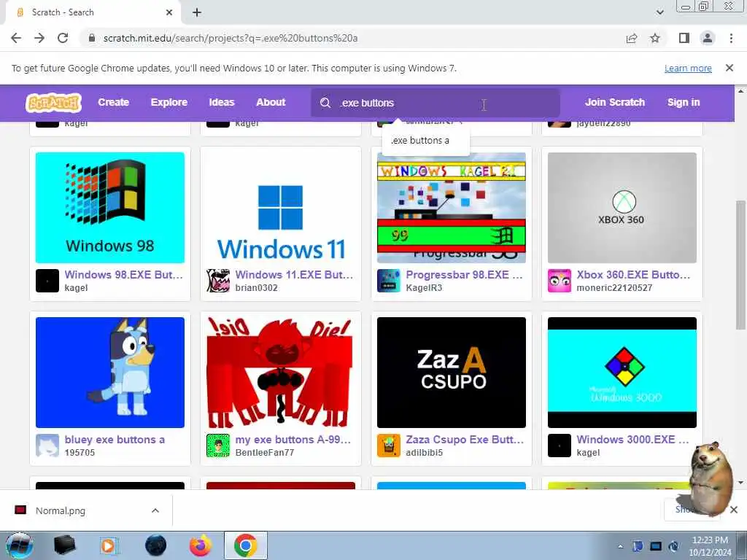Bookmark this page with star icon
Image resolution: width=747 pixels, height=560 pixels.
tap(655, 38)
